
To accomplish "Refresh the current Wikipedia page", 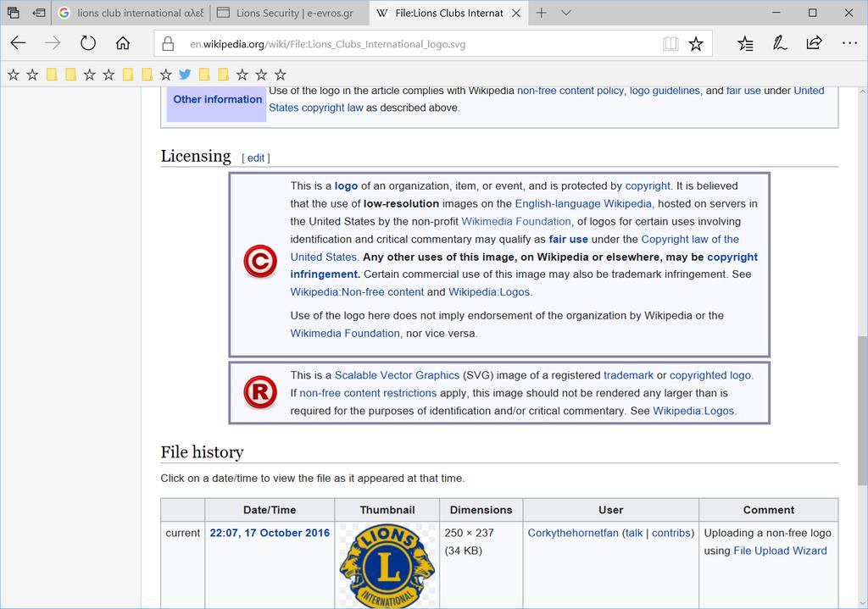I will pyautogui.click(x=88, y=43).
